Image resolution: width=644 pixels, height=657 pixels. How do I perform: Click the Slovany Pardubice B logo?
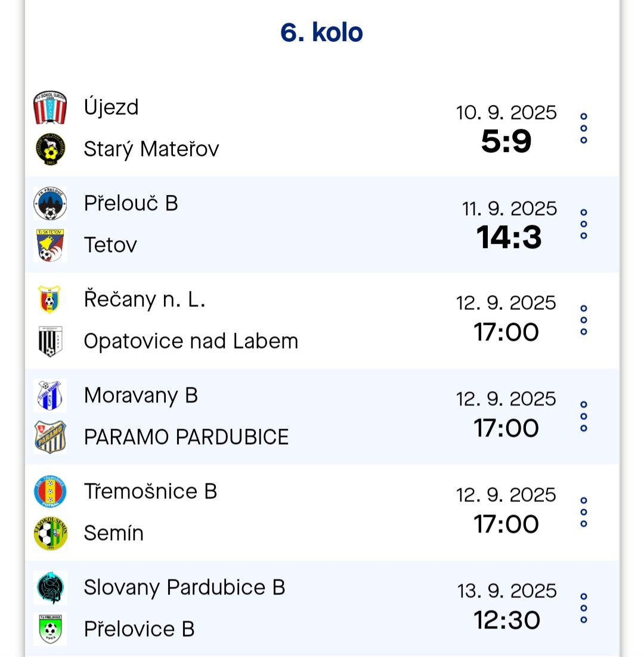point(50,587)
